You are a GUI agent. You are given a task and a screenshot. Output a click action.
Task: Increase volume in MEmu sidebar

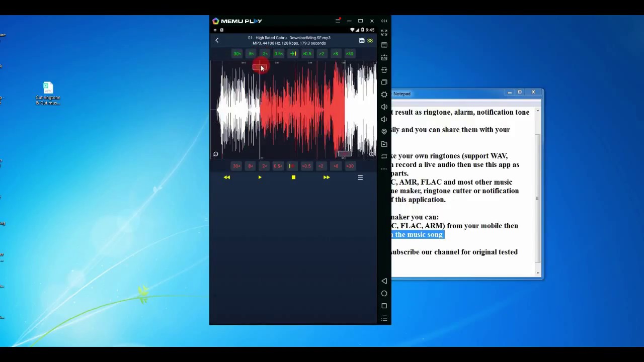(384, 107)
